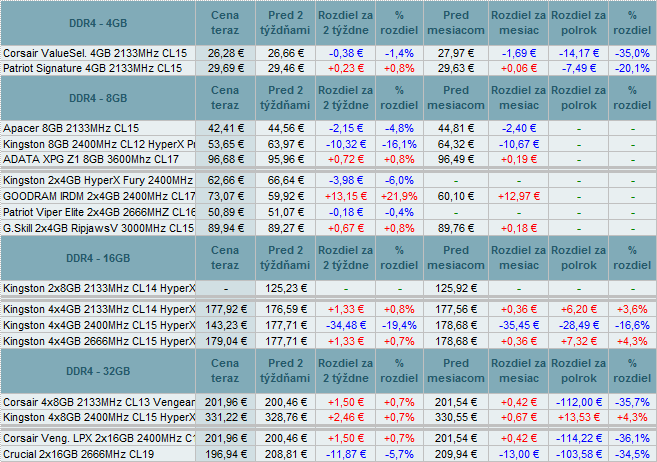Select Patriot Viper Elite 2x4GB 2666MHZ name

(x=99, y=212)
